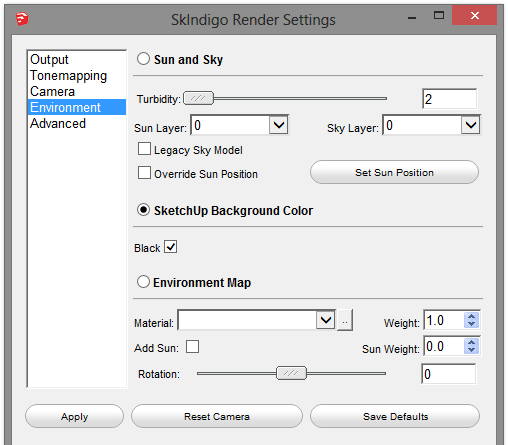Select the Environment Map radio option
Screen dimensions: 508x445
pyautogui.click(x=143, y=282)
